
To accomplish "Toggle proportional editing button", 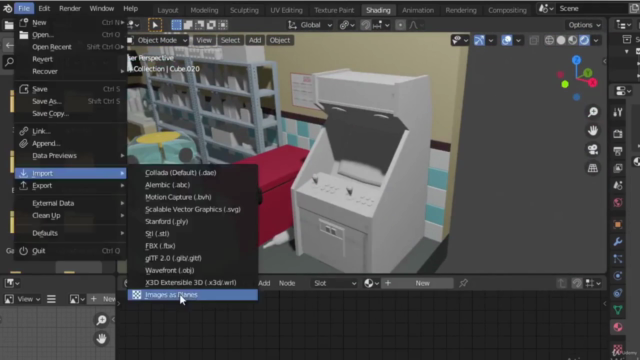I will pyautogui.click(x=400, y=25).
